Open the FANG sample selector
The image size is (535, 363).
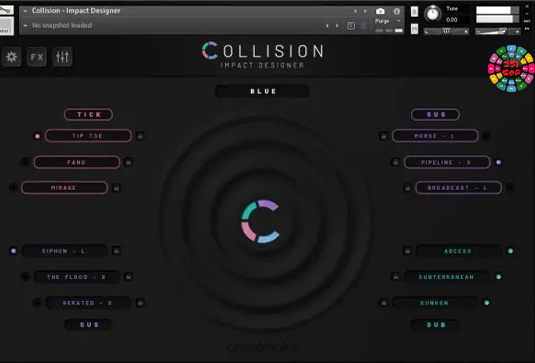[77, 162]
